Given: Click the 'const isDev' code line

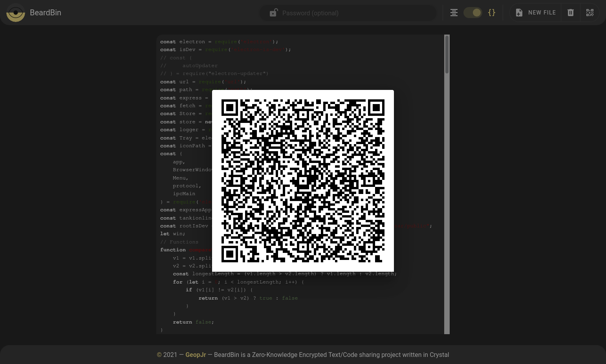Looking at the screenshot, I should click(225, 49).
